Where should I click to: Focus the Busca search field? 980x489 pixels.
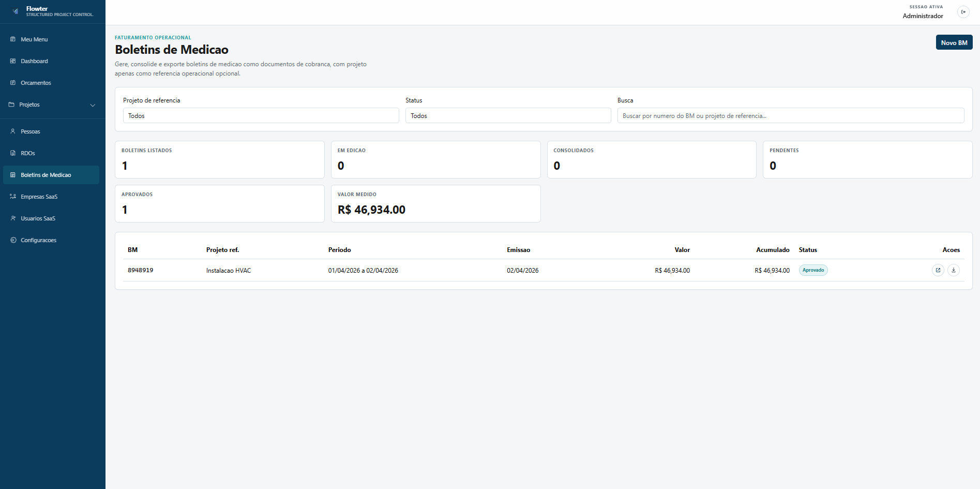(790, 115)
